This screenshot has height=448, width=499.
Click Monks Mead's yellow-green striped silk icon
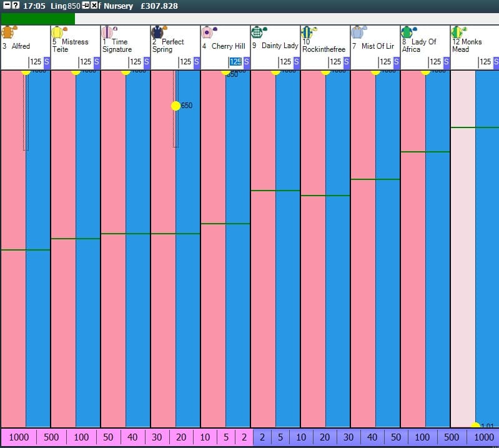point(458,32)
